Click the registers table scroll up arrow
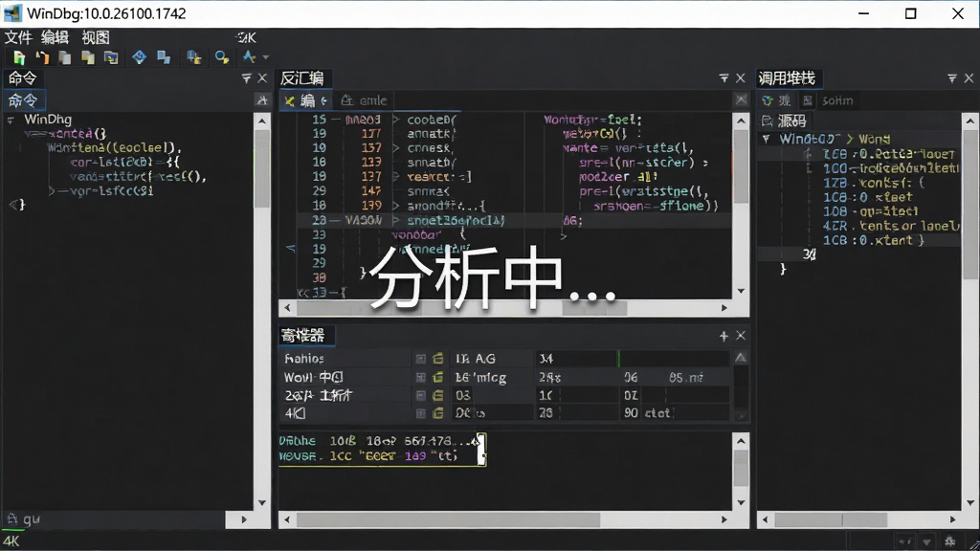The height and width of the screenshot is (551, 980). [x=741, y=358]
